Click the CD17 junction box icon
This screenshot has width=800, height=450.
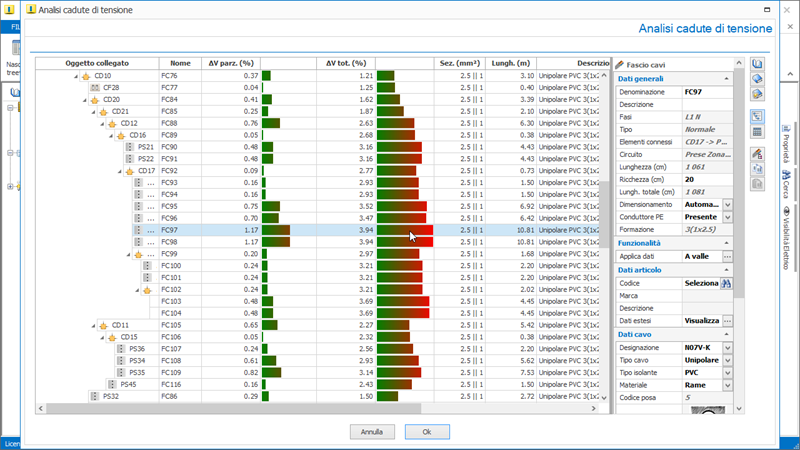point(130,171)
